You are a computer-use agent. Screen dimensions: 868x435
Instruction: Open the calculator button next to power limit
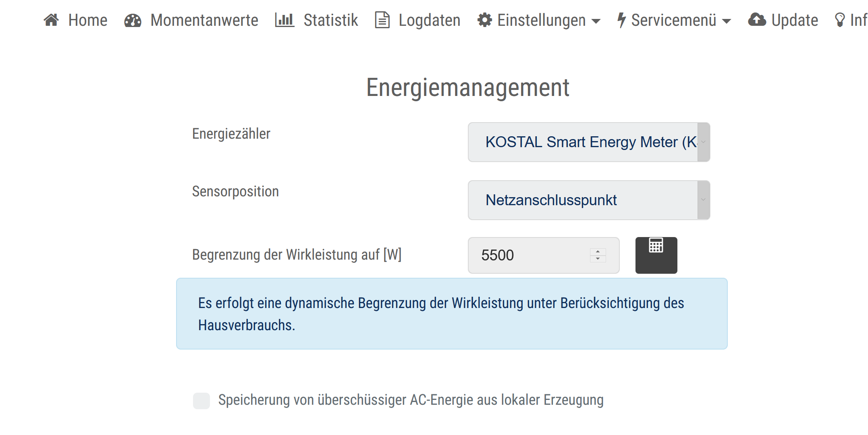[656, 255]
